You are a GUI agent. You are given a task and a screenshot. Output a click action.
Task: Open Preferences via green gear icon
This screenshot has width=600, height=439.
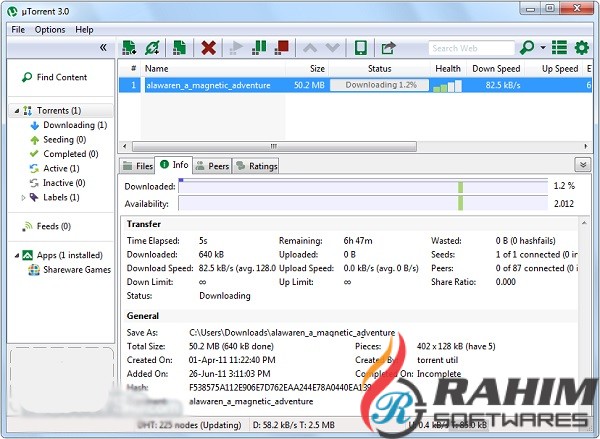(582, 48)
